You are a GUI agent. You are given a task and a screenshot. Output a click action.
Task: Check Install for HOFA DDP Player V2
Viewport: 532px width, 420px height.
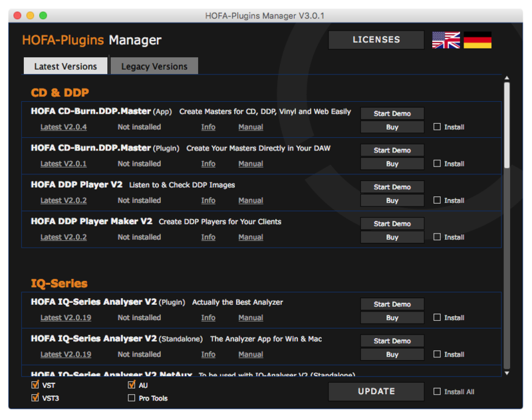(x=437, y=200)
